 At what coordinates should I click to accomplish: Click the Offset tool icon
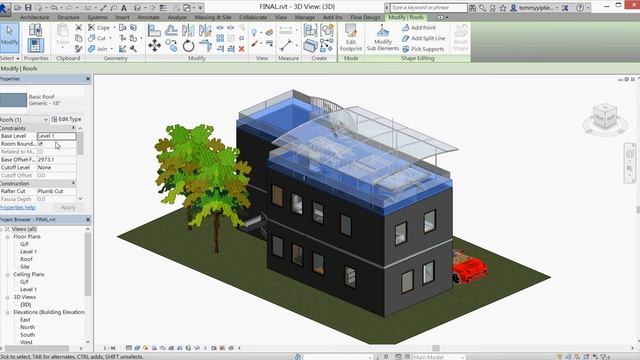click(x=171, y=30)
